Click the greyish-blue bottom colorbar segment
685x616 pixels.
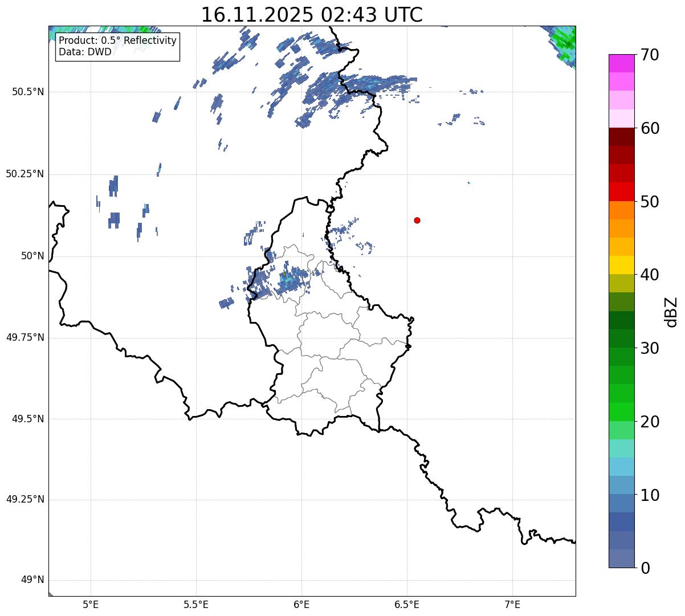621,558
